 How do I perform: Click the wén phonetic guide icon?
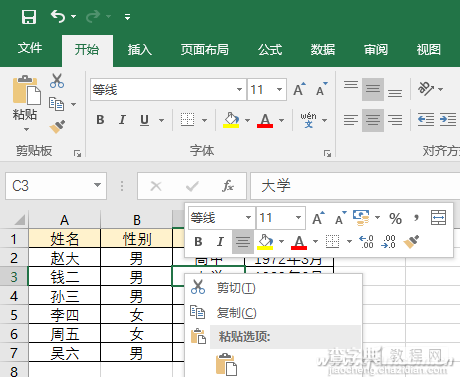pos(308,120)
